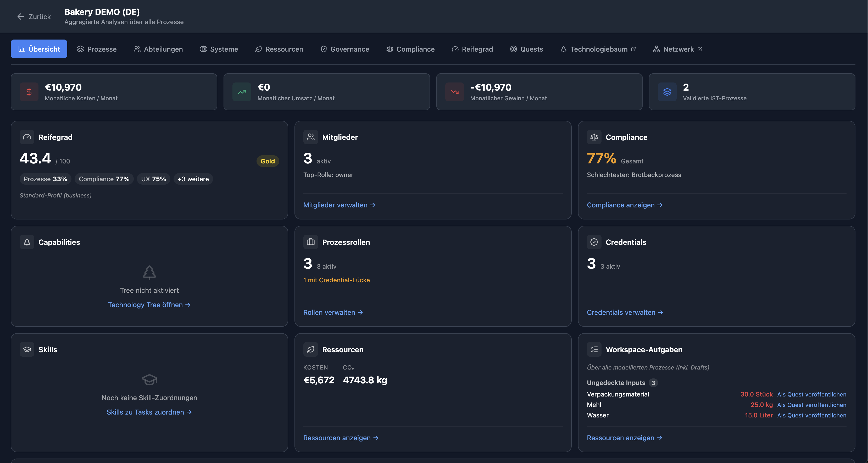Open Netzwerk external tab
Screen dimensions: 868x463
pos(678,49)
